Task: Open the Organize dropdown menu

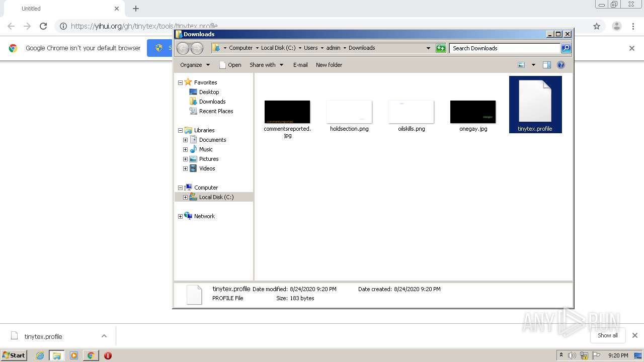Action: click(x=195, y=65)
